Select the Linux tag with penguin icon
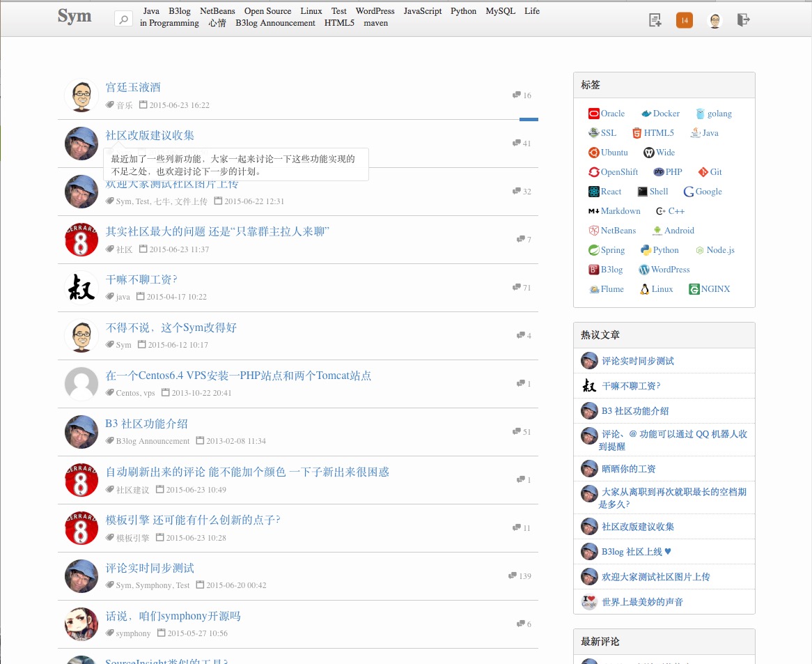812x664 pixels. point(656,289)
